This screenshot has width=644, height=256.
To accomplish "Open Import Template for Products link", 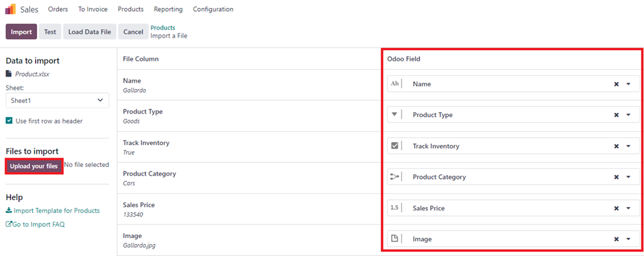I will coord(57,210).
